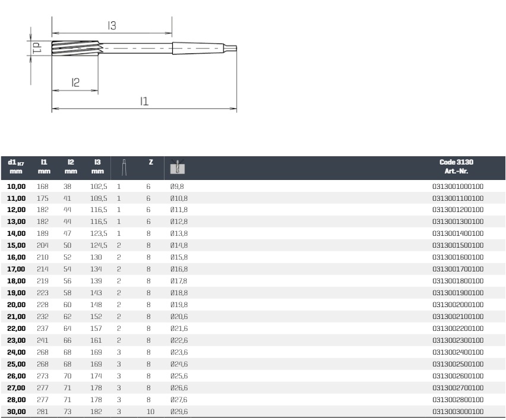
Task: Open article number 0313001000100
Action: [x=458, y=186]
